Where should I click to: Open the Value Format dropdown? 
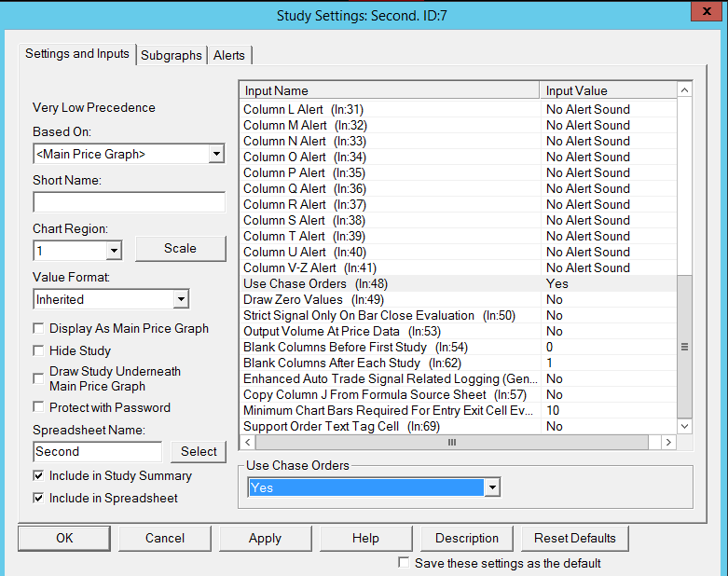coord(181,299)
